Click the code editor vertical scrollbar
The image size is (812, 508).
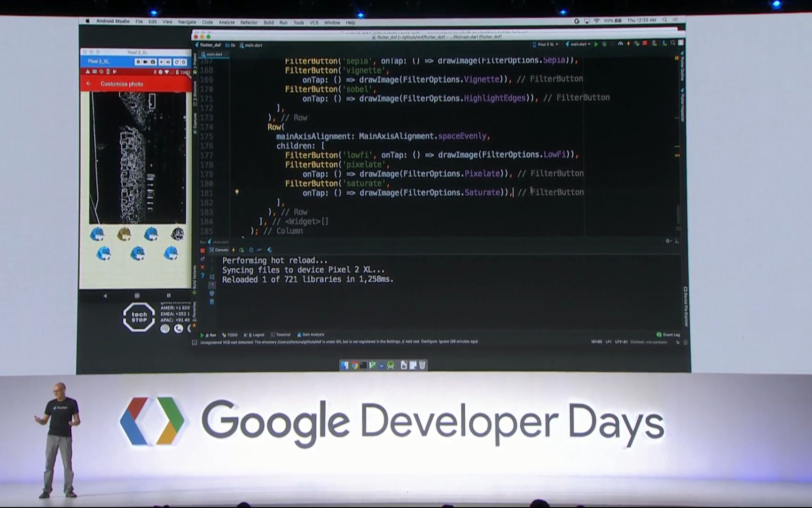[x=678, y=215]
